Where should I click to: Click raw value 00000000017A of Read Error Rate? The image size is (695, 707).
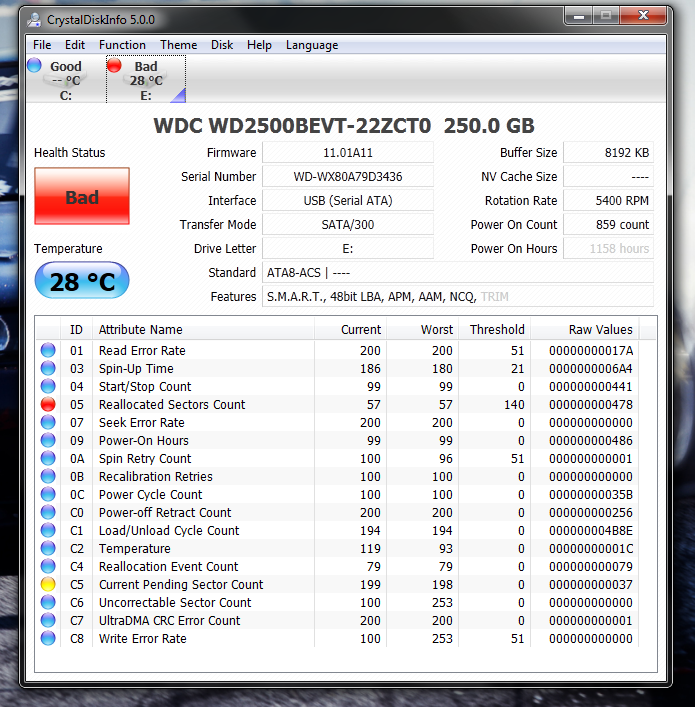(x=591, y=350)
